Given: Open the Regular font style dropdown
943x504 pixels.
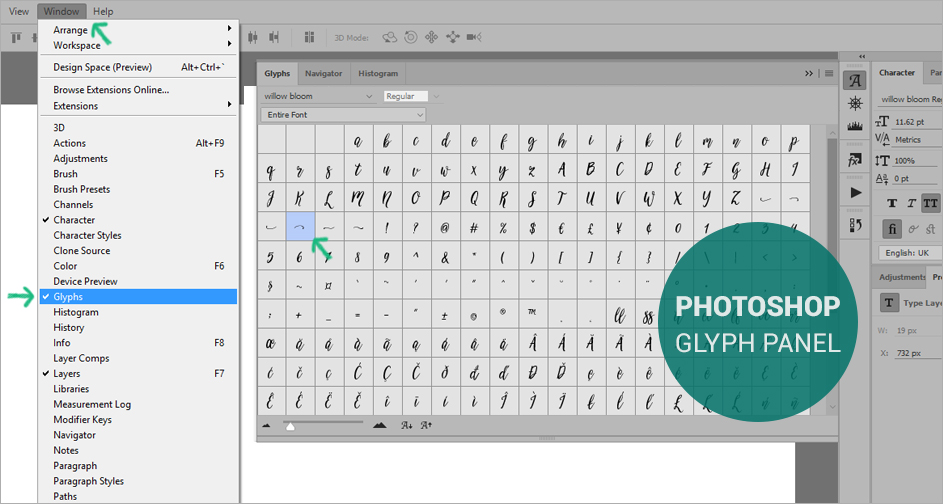Looking at the screenshot, I should 412,96.
